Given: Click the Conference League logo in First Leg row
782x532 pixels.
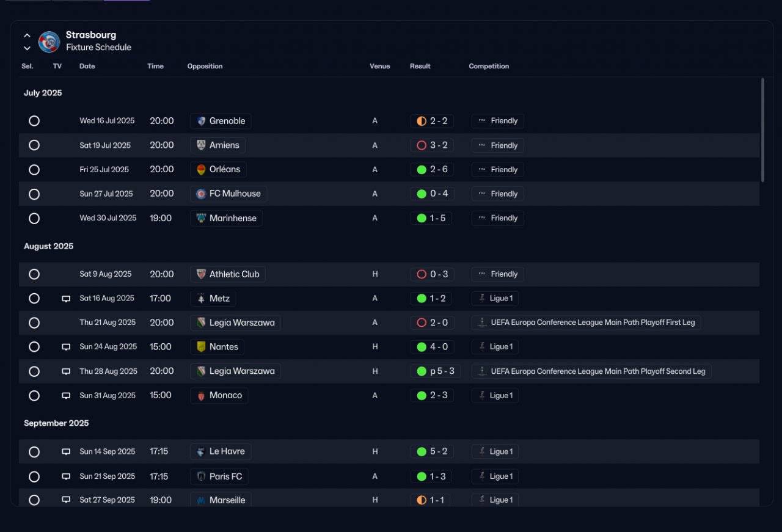Looking at the screenshot, I should [x=482, y=322].
